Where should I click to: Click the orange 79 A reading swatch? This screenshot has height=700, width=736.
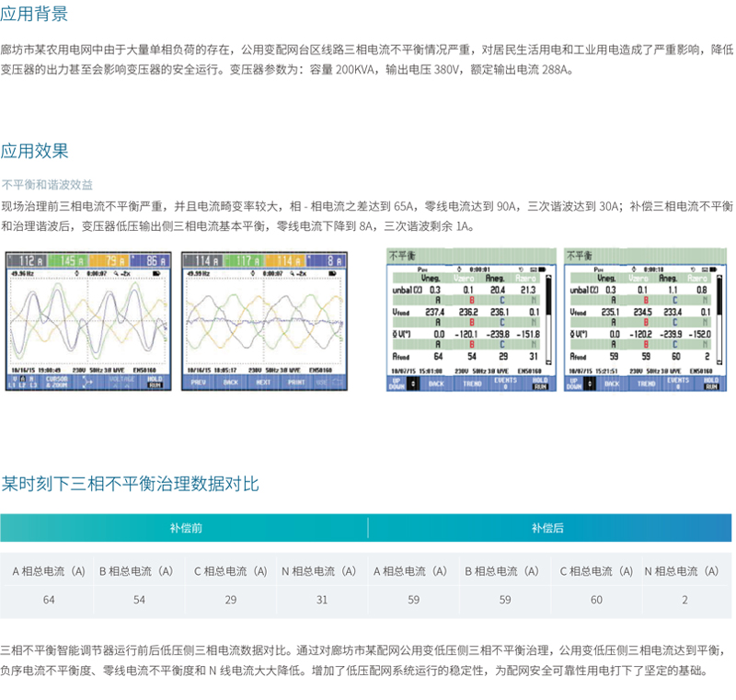(110, 260)
